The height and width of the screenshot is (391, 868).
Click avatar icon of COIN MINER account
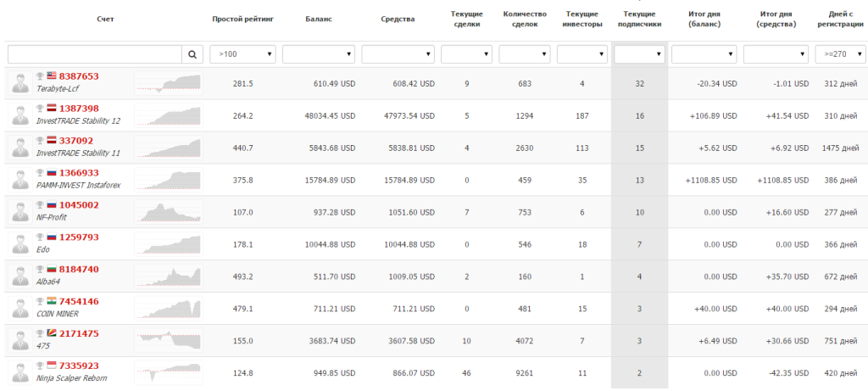pyautogui.click(x=19, y=308)
